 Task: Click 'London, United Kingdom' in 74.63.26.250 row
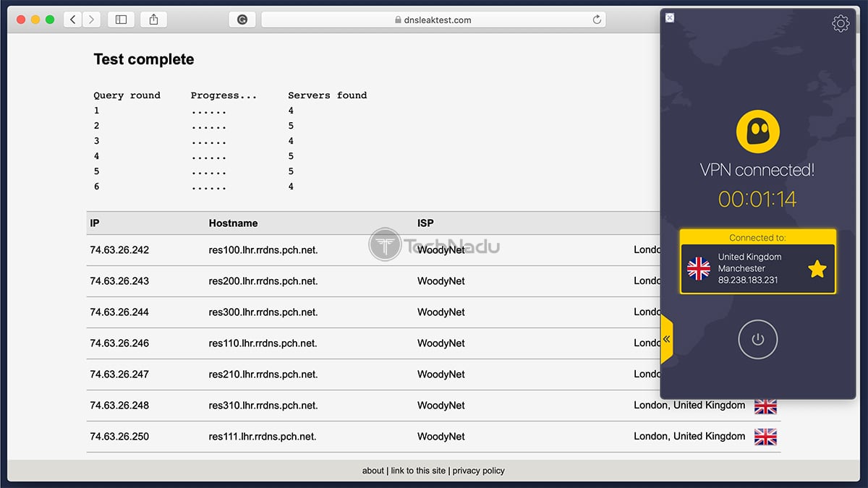[689, 437]
